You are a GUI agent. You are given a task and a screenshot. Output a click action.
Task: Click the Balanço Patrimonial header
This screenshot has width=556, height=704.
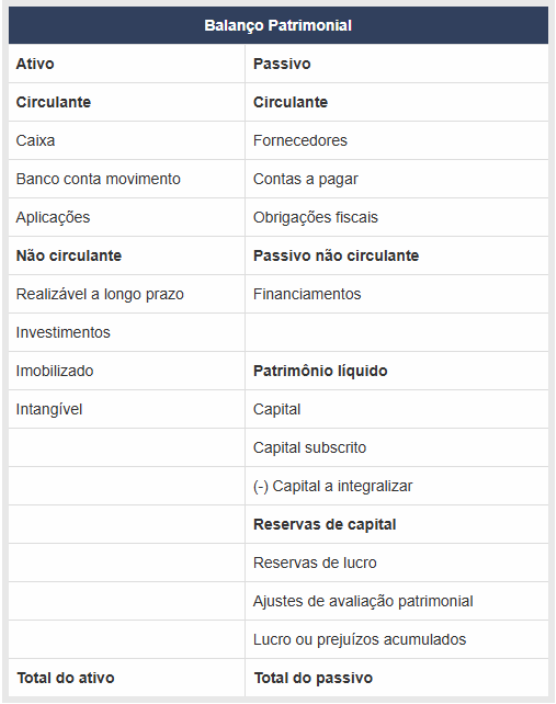tap(278, 26)
